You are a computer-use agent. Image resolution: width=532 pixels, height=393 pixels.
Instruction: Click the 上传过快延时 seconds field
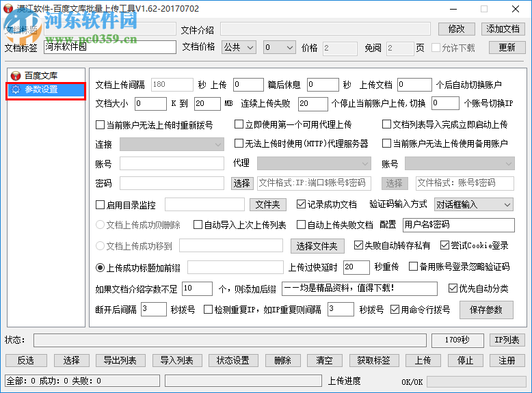click(x=356, y=267)
